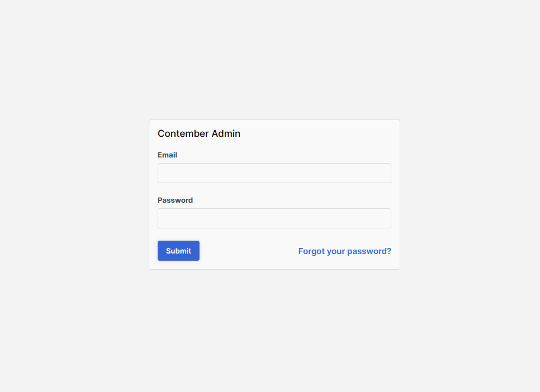Viewport: 540px width, 392px height.
Task: Click the word Contember in the title
Action: 183,133
